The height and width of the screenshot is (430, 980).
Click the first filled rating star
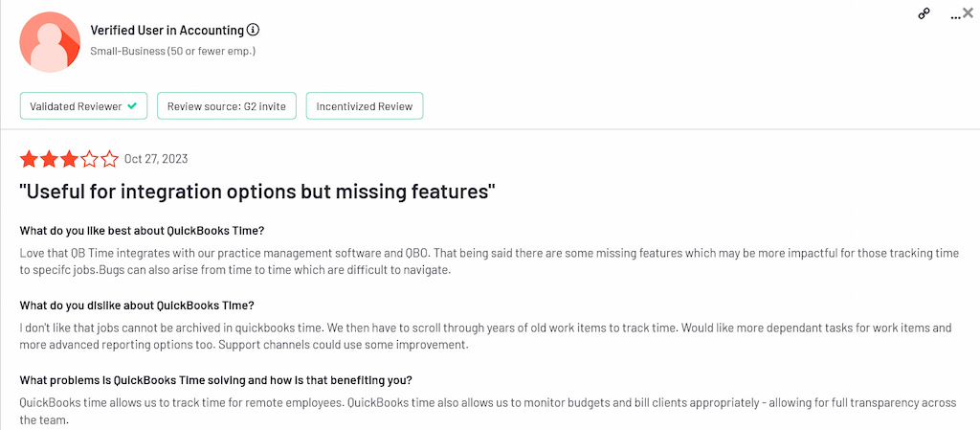coord(29,159)
